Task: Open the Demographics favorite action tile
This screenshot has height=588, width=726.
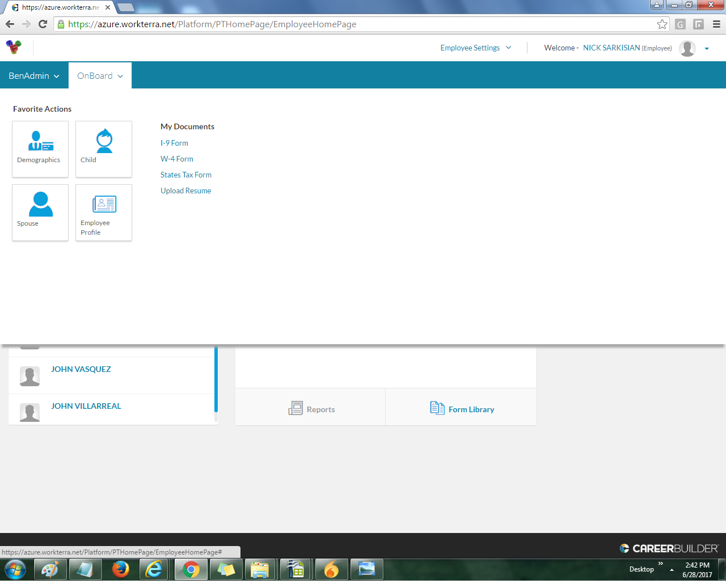Action: tap(40, 149)
